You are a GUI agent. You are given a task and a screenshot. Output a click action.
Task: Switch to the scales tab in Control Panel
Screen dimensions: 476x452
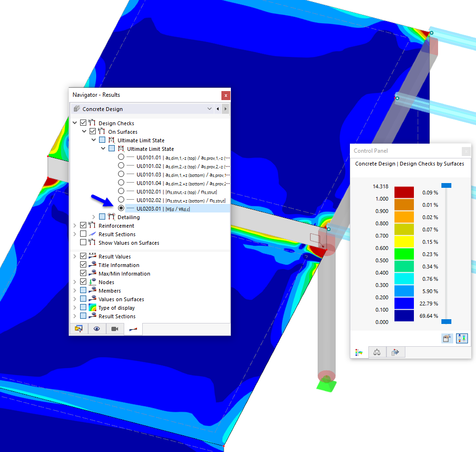[377, 352]
